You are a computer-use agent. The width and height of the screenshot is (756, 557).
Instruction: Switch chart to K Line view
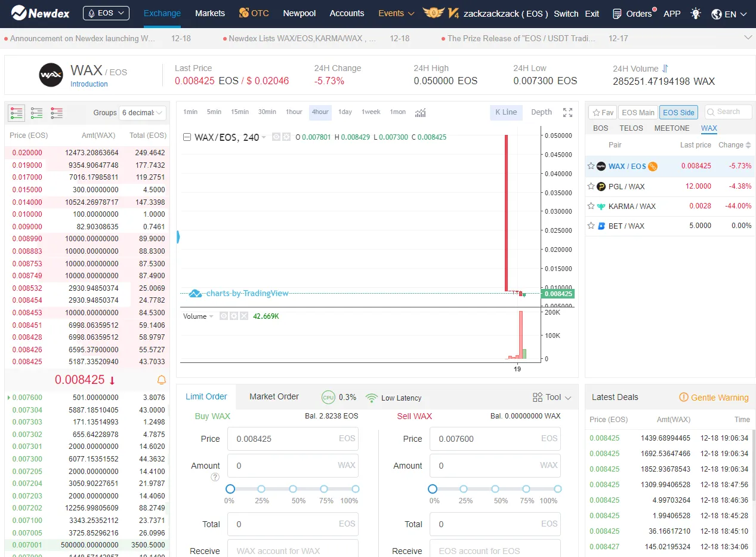tap(506, 112)
